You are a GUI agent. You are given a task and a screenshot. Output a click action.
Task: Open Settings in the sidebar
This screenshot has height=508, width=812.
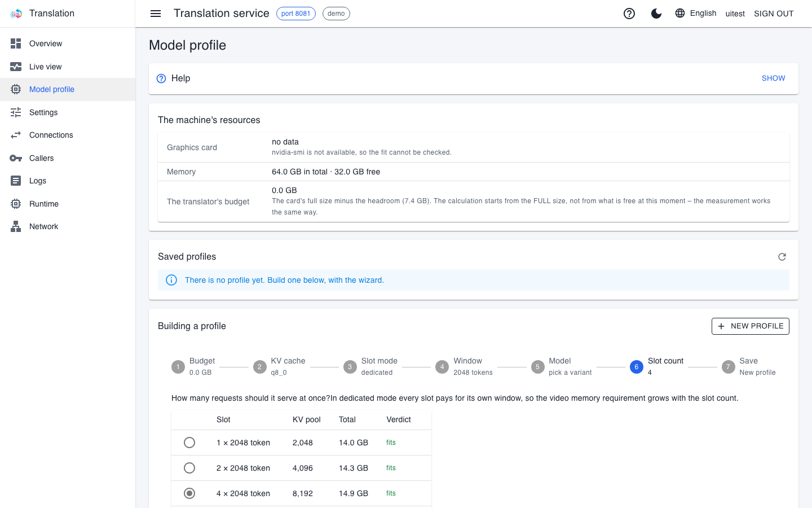pyautogui.click(x=68, y=112)
